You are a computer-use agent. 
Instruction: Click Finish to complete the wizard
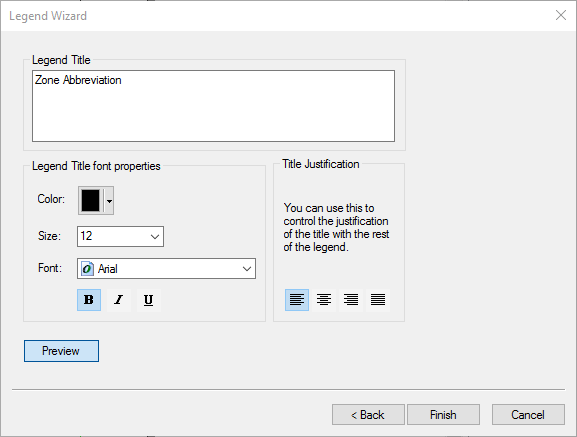(x=443, y=415)
